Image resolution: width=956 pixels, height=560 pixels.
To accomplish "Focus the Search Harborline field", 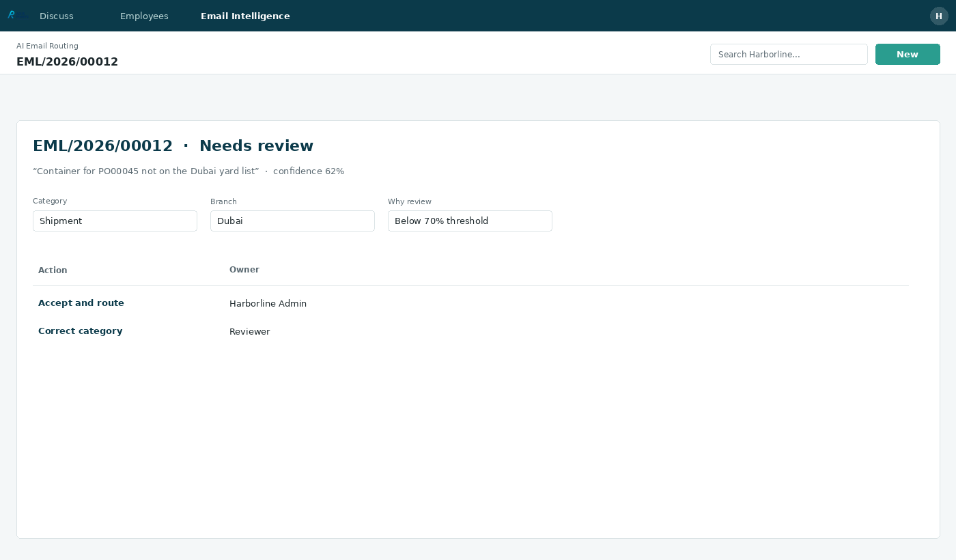I will (789, 55).
